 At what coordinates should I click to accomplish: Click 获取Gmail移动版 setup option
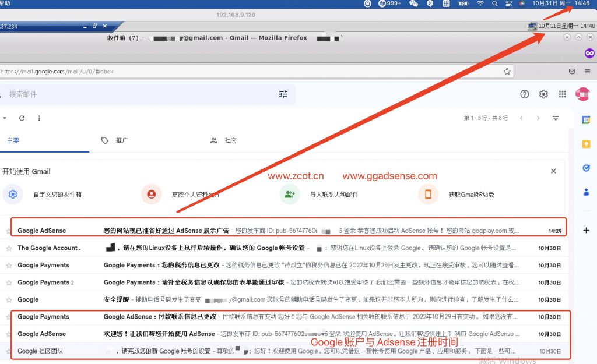point(471,195)
